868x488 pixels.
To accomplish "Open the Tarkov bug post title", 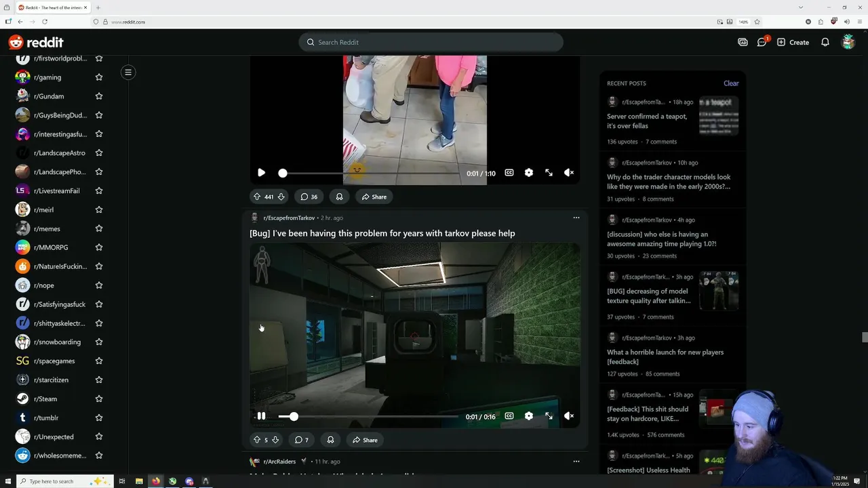I will click(x=382, y=233).
